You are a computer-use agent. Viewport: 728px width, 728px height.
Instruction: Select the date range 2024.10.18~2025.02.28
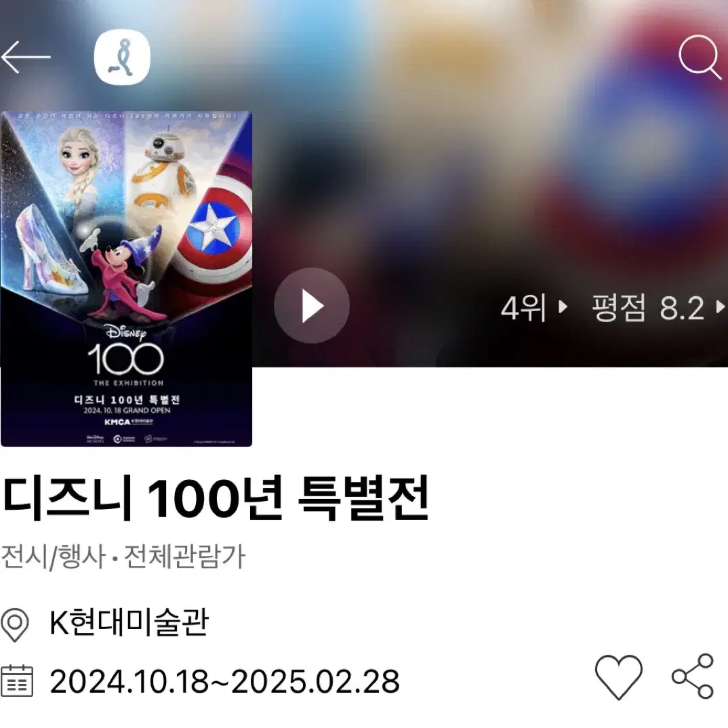(225, 682)
